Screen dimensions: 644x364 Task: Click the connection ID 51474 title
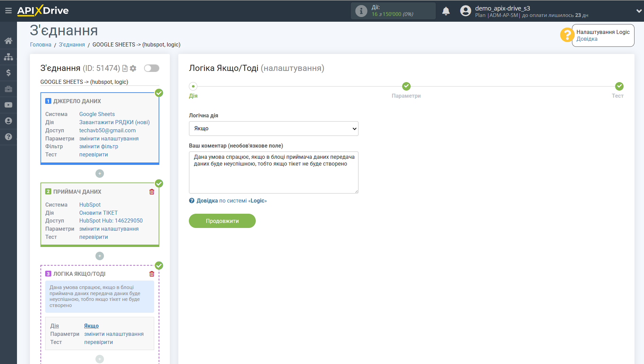tap(80, 68)
